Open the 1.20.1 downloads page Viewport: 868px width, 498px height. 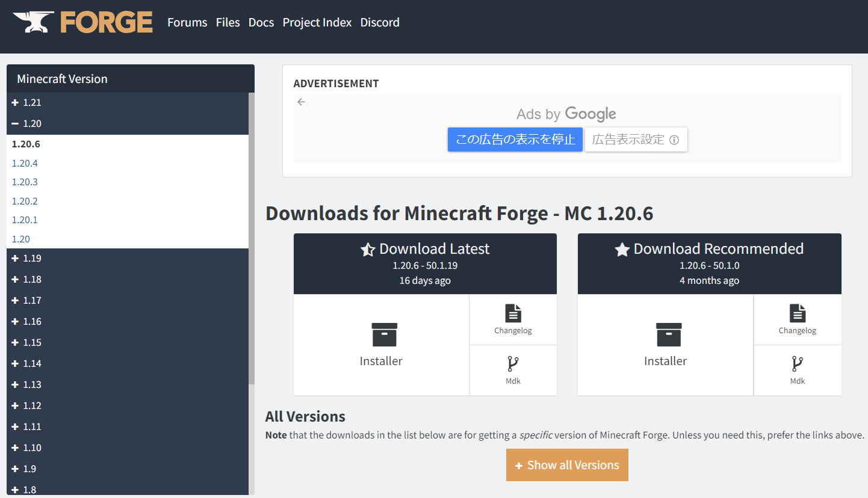24,220
